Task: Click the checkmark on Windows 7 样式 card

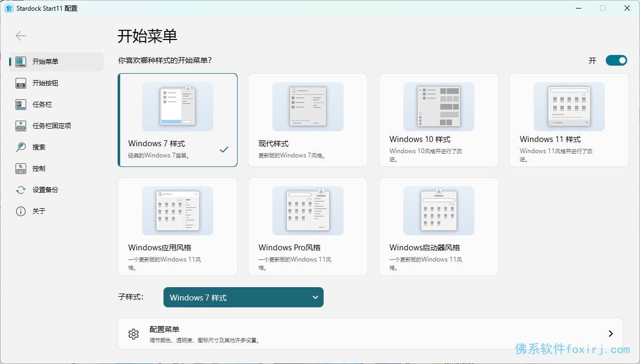Action: 224,149
